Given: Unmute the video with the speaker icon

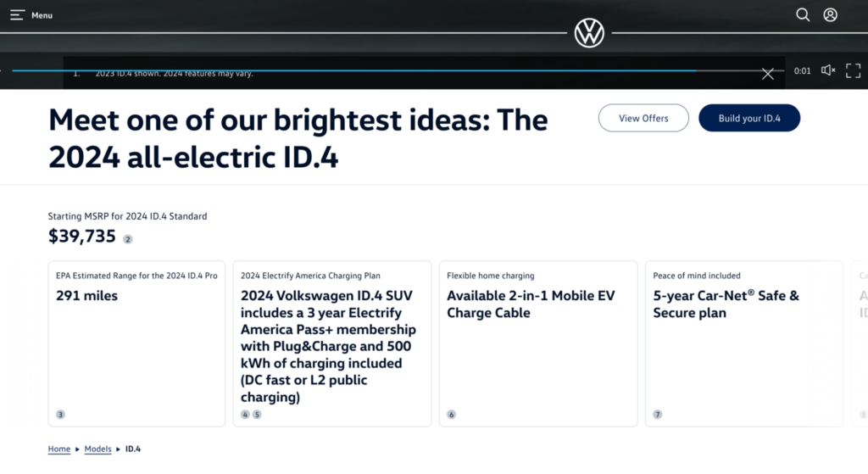Looking at the screenshot, I should click(827, 70).
